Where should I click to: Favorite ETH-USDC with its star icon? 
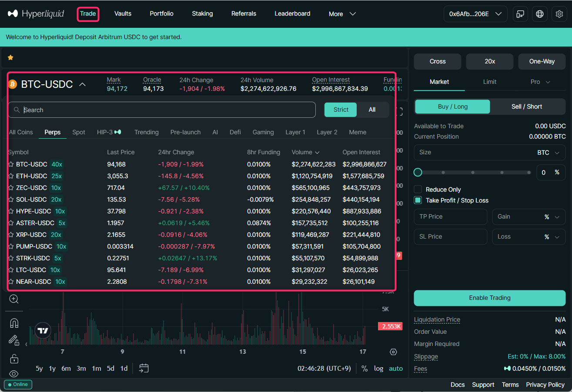click(x=11, y=176)
